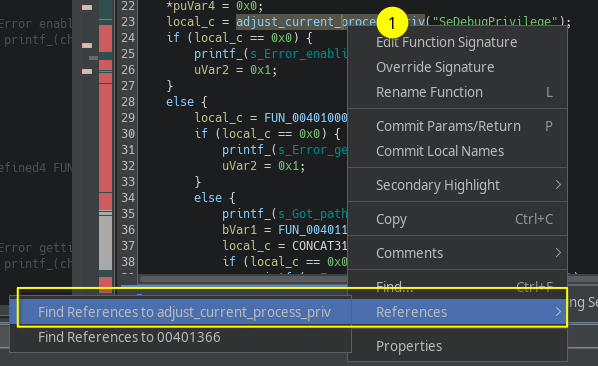The height and width of the screenshot is (366, 598).
Task: Open Properties from the context menu
Action: pos(457,346)
